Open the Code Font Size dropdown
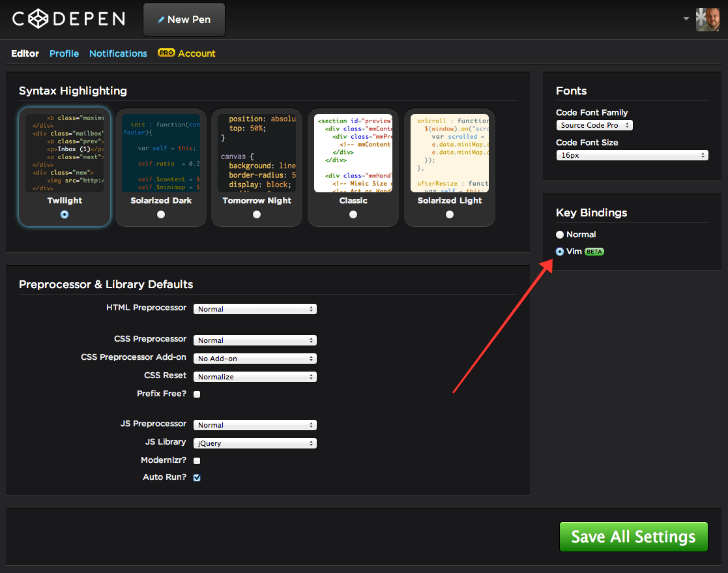The height and width of the screenshot is (573, 728). coord(631,155)
